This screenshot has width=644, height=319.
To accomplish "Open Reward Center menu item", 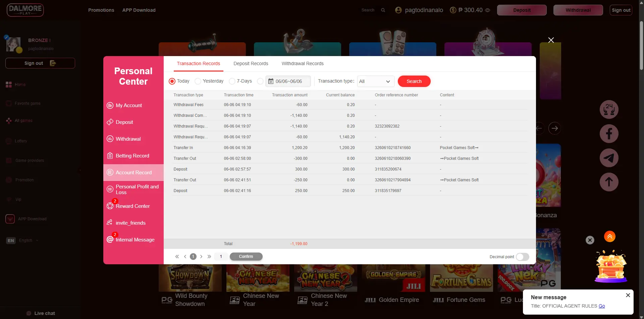I will [x=133, y=206].
